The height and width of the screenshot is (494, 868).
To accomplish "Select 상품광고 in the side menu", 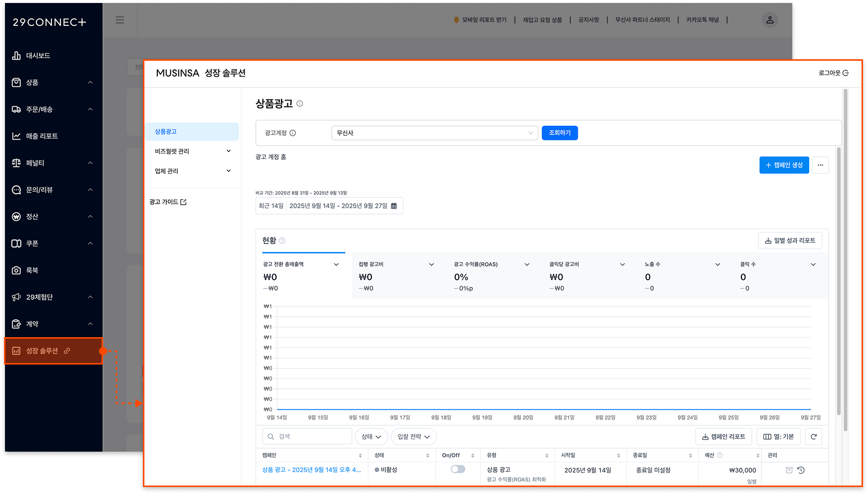I will (x=192, y=131).
